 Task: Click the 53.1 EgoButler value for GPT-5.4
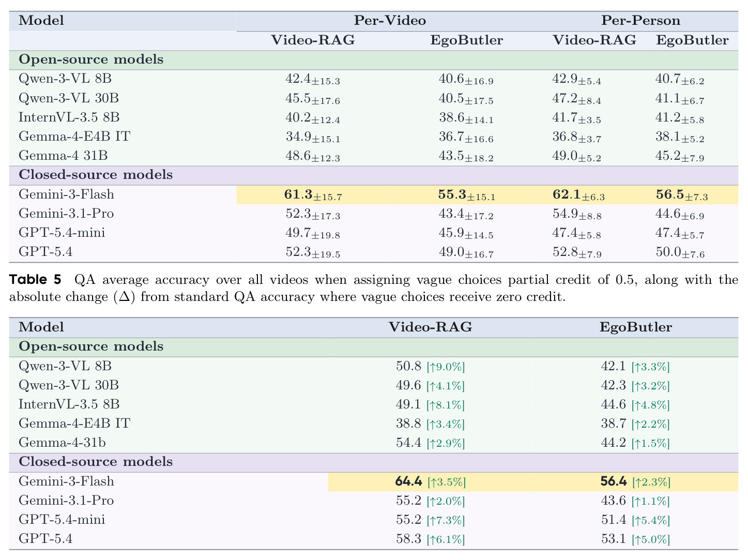pos(614,539)
